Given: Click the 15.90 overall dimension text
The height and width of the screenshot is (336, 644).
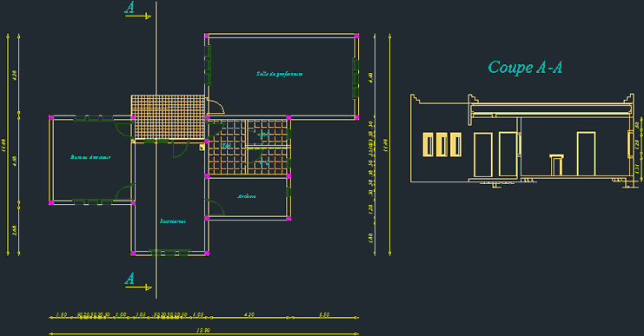Looking at the screenshot, I should 203,330.
